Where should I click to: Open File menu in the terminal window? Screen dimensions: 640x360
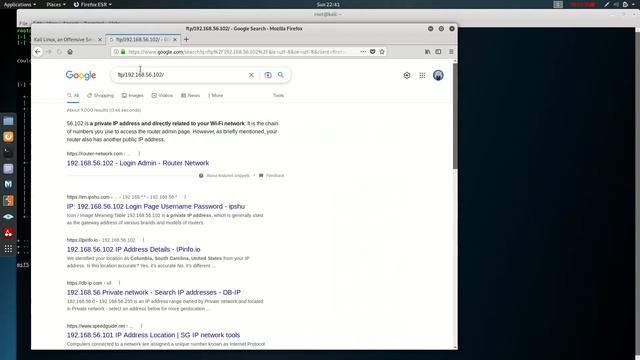point(23,23)
